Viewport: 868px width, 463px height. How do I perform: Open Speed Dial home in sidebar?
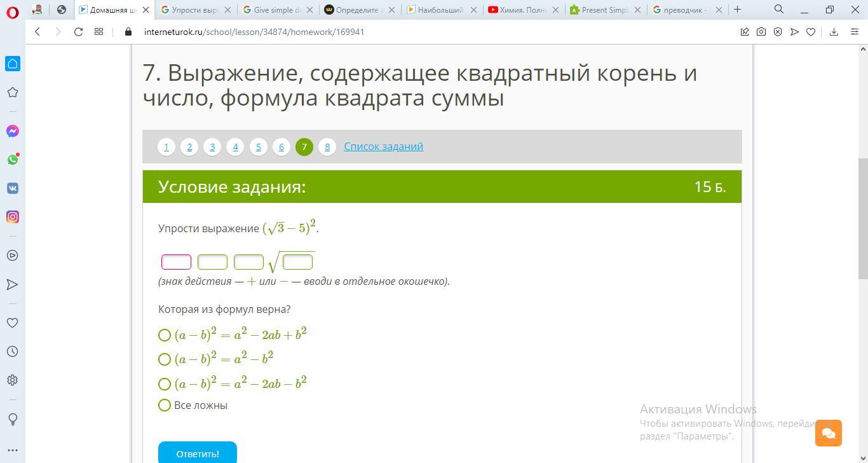(13, 64)
